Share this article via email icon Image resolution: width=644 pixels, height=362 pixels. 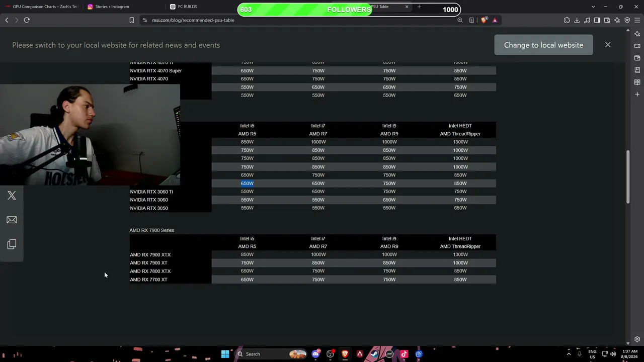[12, 220]
